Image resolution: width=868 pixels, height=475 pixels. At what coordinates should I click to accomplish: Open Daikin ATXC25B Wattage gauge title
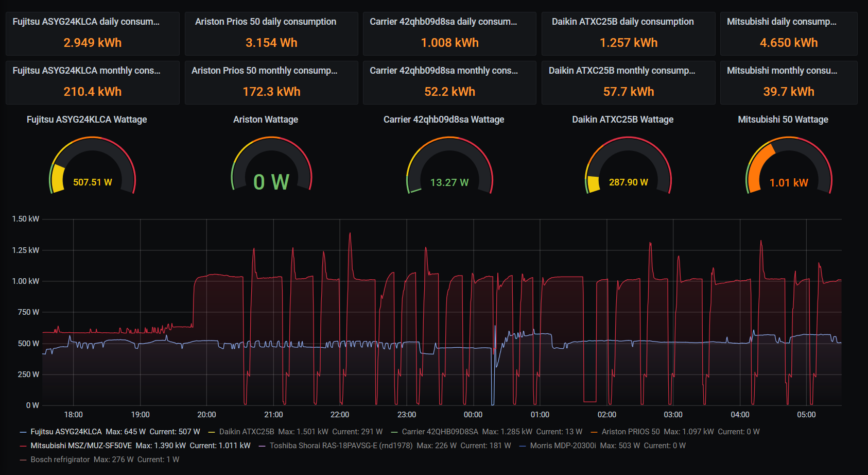pos(623,120)
